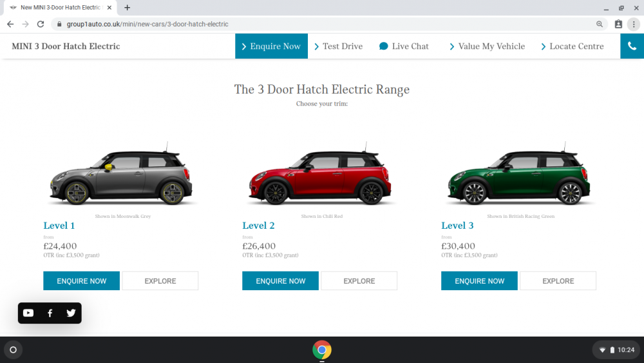644x363 pixels.
Task: Click 'Shown in Moonwalk Grey' caption
Action: coord(123,216)
